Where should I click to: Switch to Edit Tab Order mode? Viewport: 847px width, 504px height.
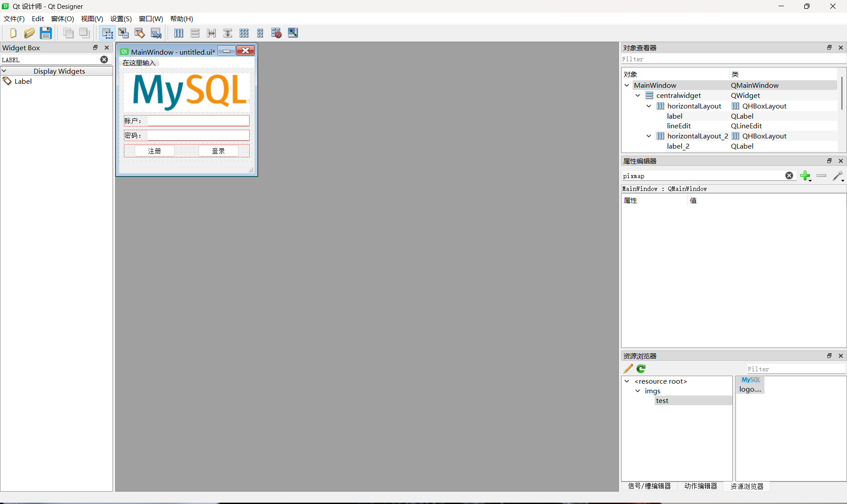[156, 33]
